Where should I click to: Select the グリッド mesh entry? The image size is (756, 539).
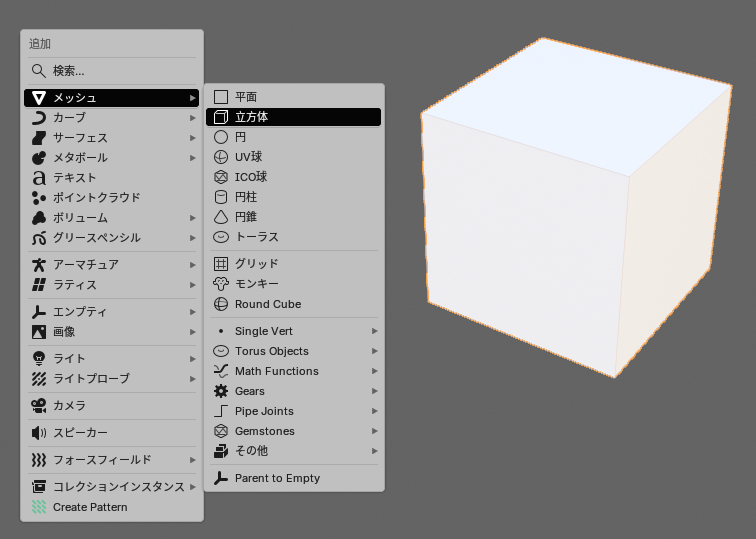click(x=293, y=264)
